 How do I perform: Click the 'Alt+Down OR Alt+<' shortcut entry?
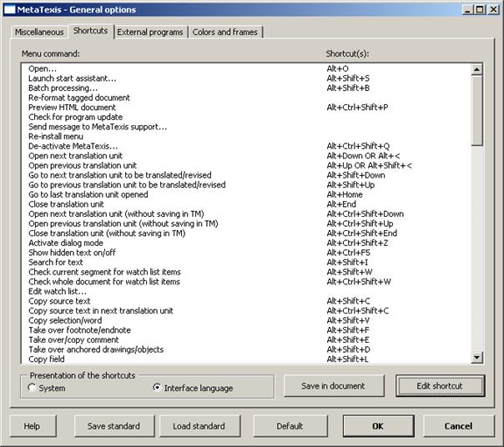[x=363, y=156]
